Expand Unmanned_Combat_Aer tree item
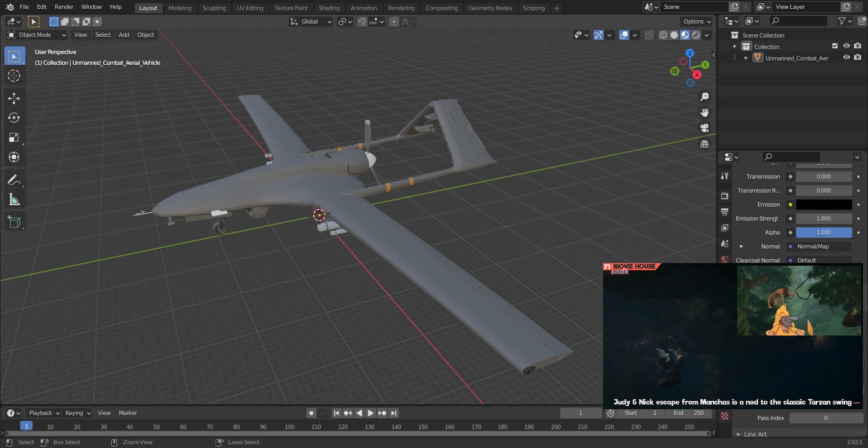The height and width of the screenshot is (448, 868). (x=746, y=58)
